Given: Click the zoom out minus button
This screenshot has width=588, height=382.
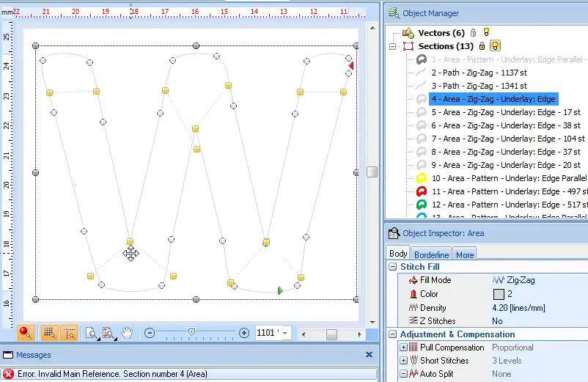Looking at the screenshot, I should [x=150, y=333].
